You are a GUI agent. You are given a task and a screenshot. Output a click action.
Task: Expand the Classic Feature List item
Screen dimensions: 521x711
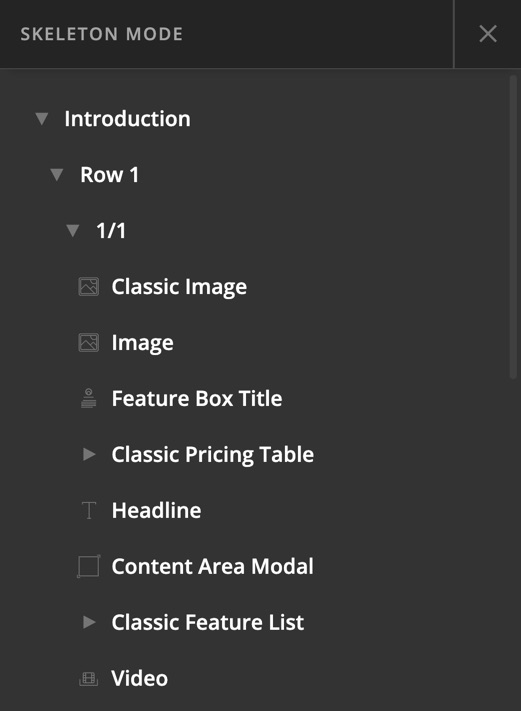click(89, 622)
